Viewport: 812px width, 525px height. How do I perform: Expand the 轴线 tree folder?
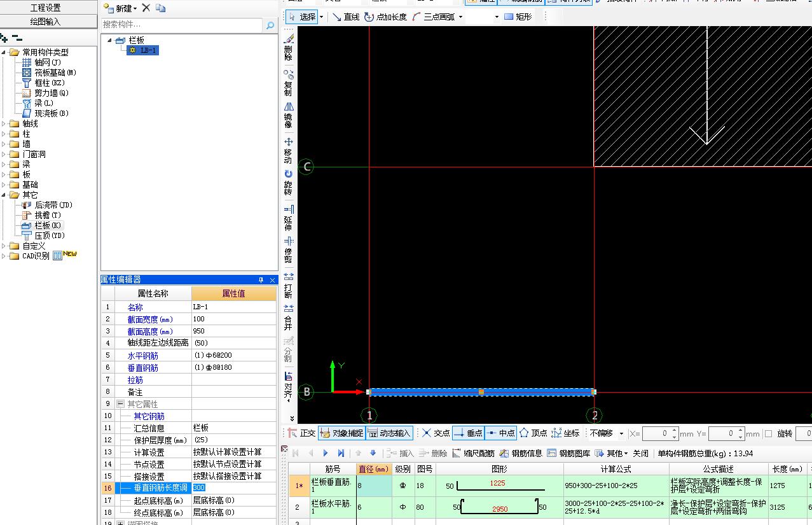pos(4,123)
